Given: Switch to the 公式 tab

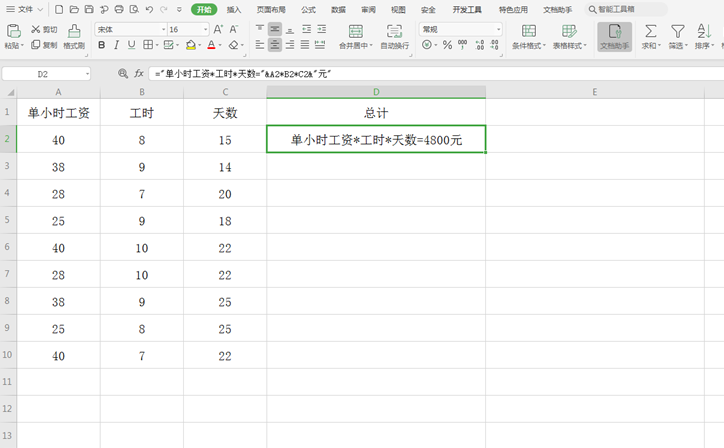Looking at the screenshot, I should 308,10.
